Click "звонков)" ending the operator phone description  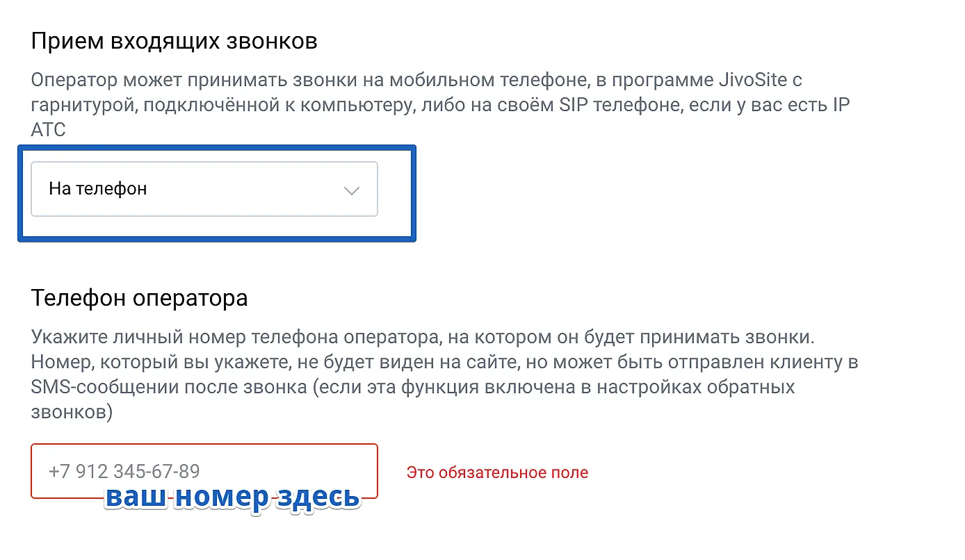[72, 412]
